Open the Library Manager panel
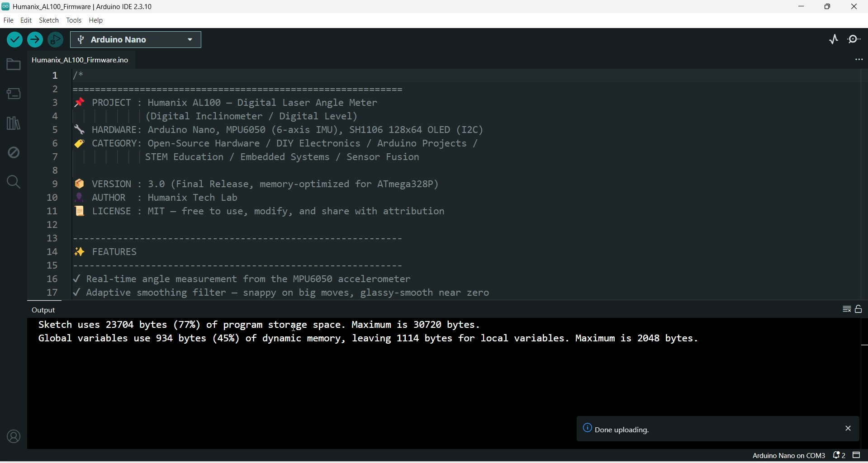868x463 pixels. (14, 123)
